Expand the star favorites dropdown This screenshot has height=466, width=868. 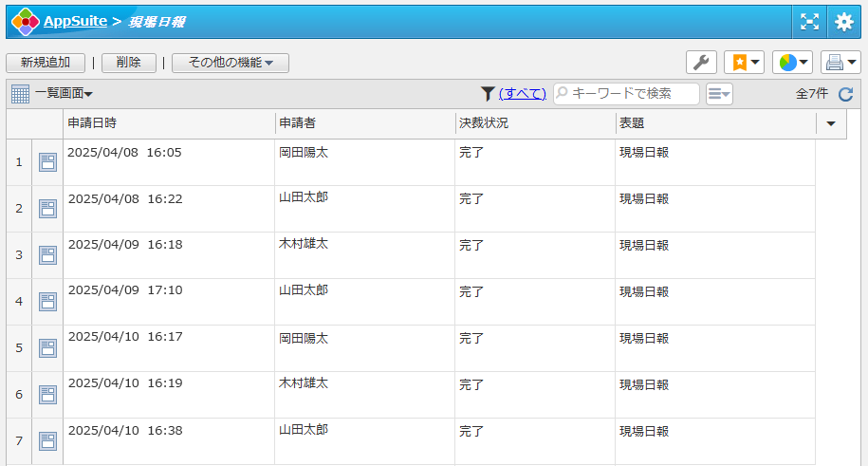point(744,63)
